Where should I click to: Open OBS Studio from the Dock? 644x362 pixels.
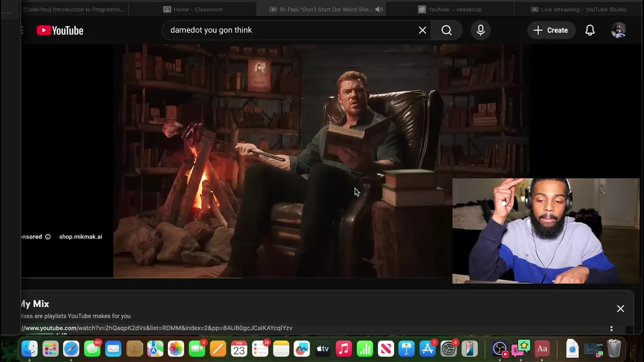click(x=500, y=348)
